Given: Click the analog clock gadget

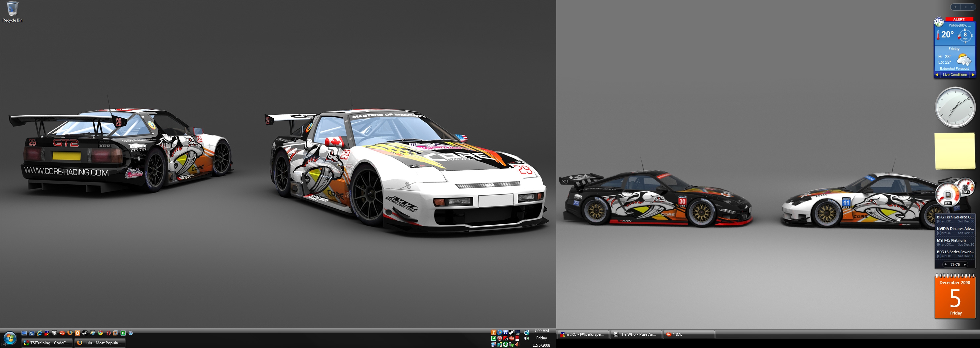Looking at the screenshot, I should (x=955, y=107).
